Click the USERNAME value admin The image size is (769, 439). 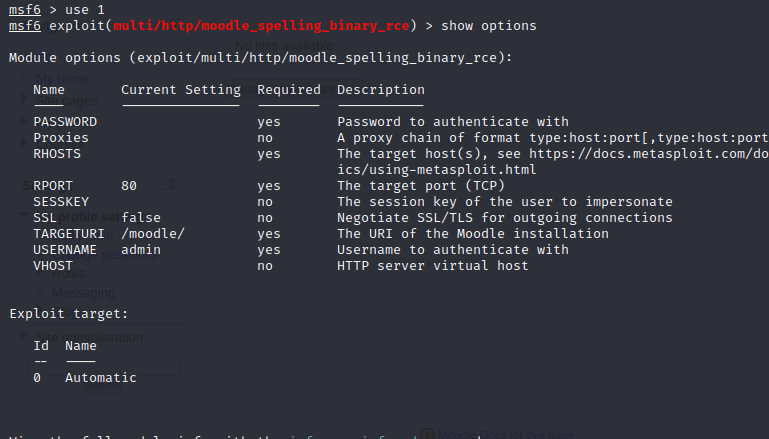[x=141, y=250]
